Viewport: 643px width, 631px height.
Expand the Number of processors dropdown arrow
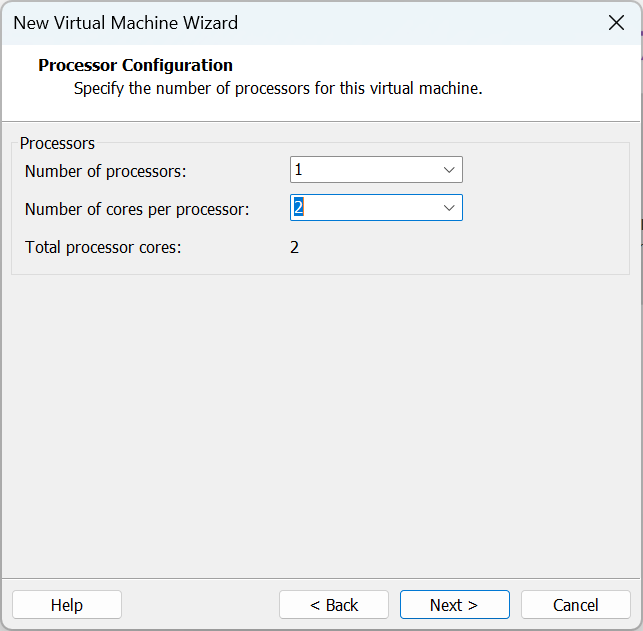449,170
